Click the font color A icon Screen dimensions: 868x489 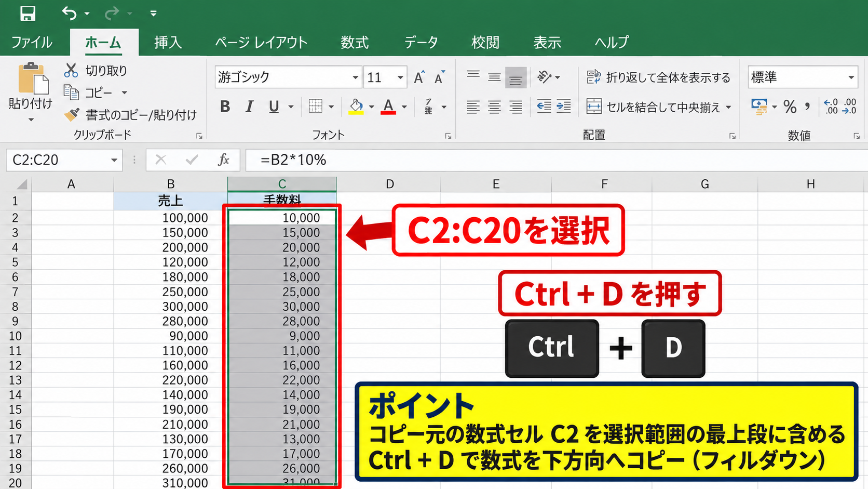(x=388, y=107)
